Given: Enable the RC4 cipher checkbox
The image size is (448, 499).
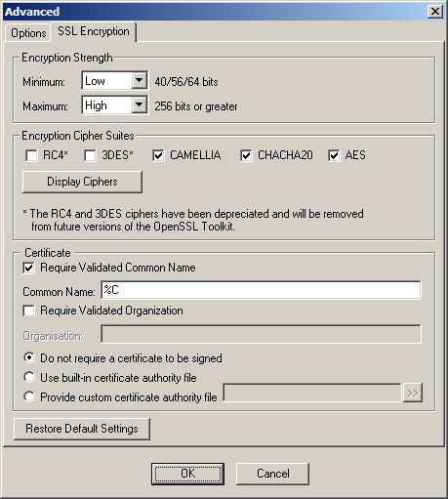Looking at the screenshot, I should 31,155.
